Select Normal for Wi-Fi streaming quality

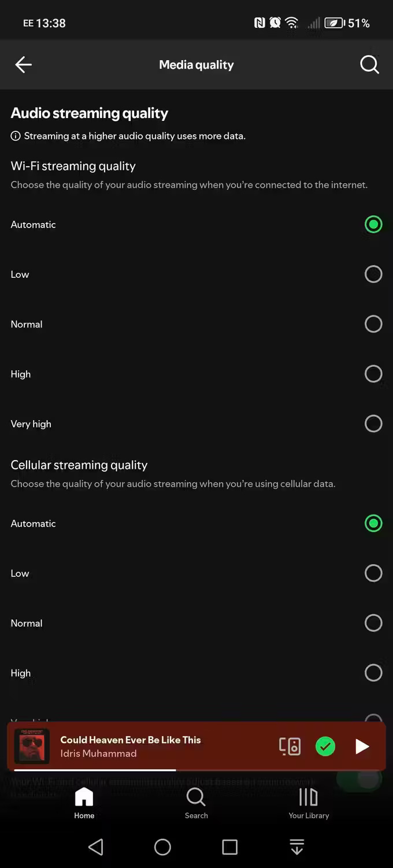coord(373,324)
